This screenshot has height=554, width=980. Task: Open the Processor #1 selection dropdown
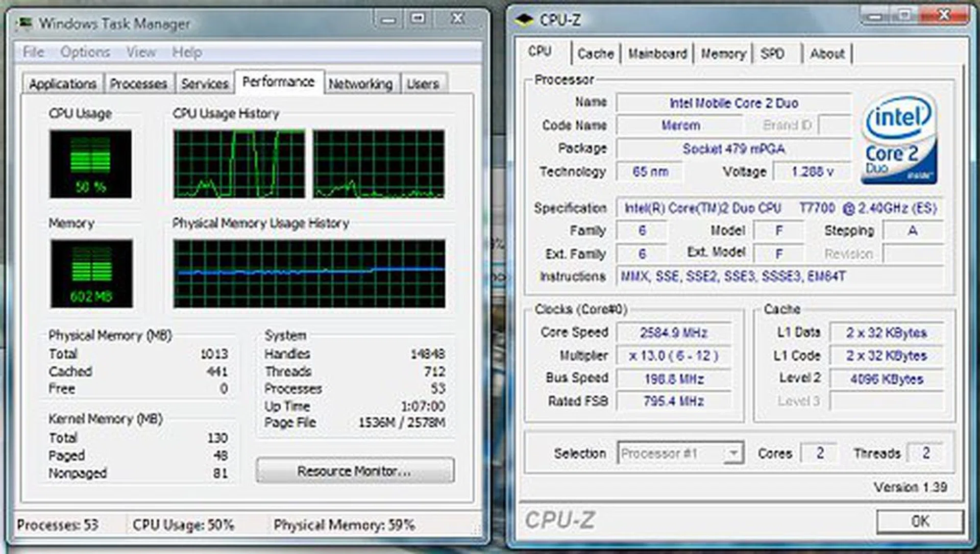pyautogui.click(x=734, y=452)
